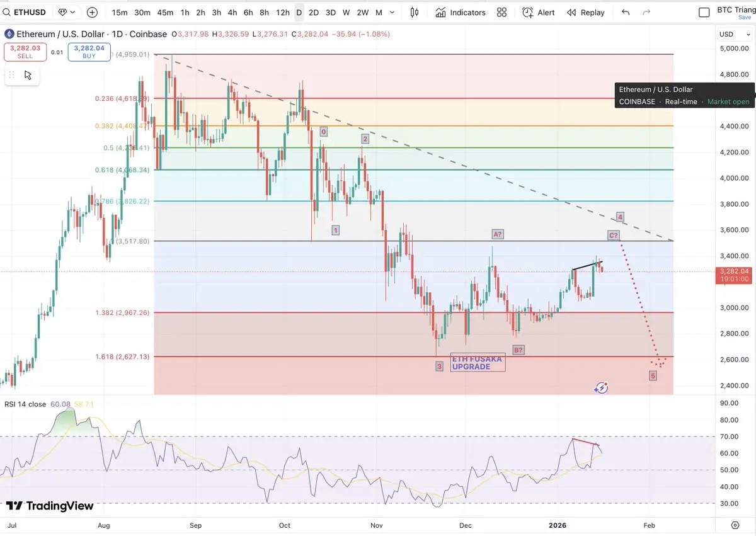This screenshot has width=756, height=536.
Task: Open the layout setup square icon
Action: tap(703, 12)
